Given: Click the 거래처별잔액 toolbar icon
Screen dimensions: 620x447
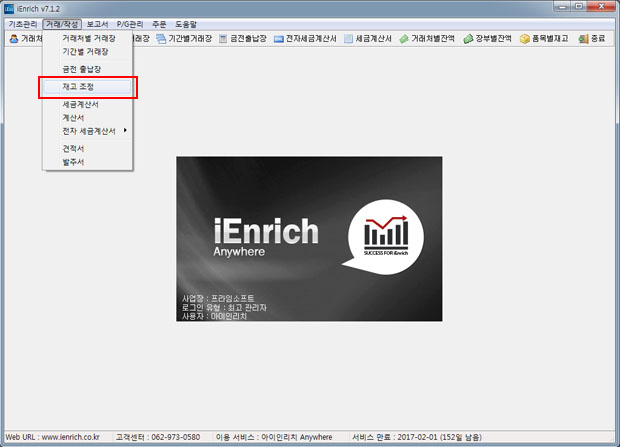Looking at the screenshot, I should [x=427, y=39].
